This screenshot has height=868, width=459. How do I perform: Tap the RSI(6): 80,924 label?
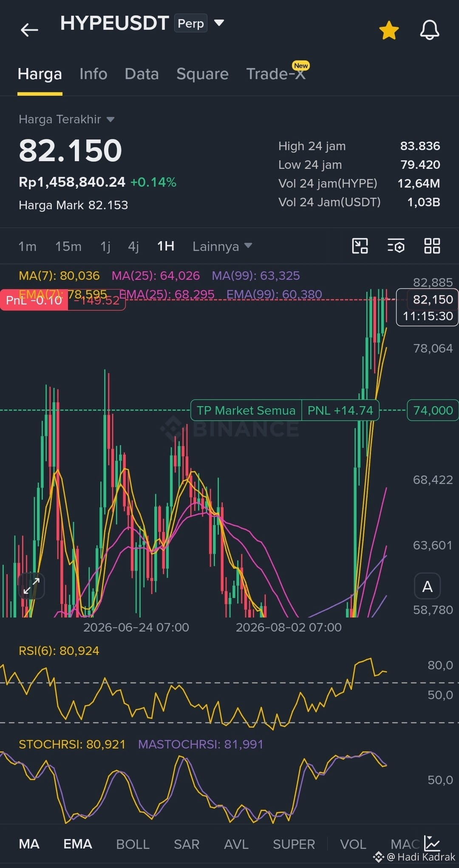click(59, 651)
